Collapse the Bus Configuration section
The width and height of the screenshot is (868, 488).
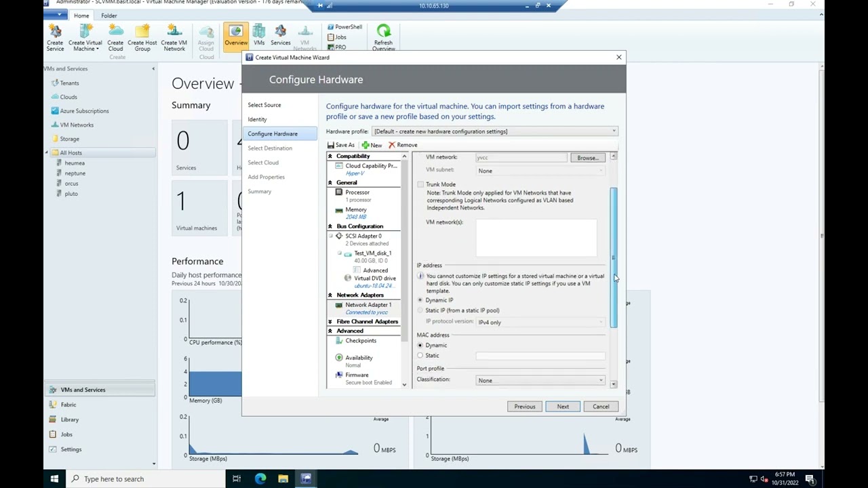(330, 226)
